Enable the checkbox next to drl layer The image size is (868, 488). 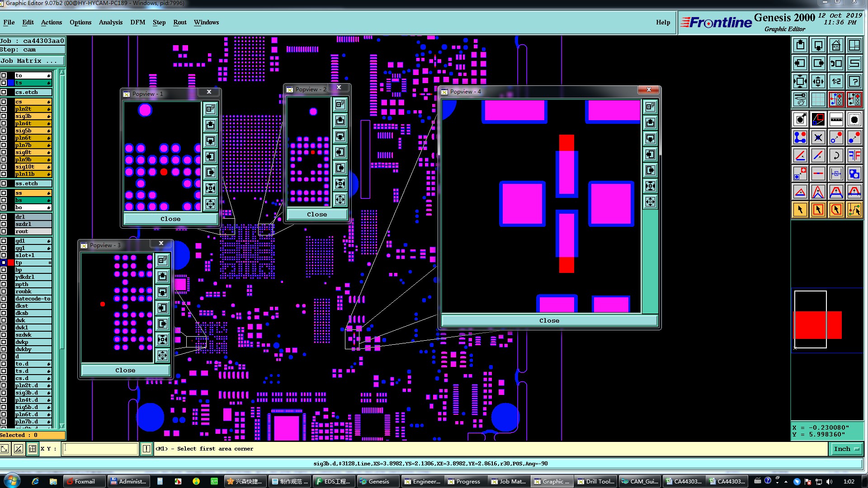[4, 217]
